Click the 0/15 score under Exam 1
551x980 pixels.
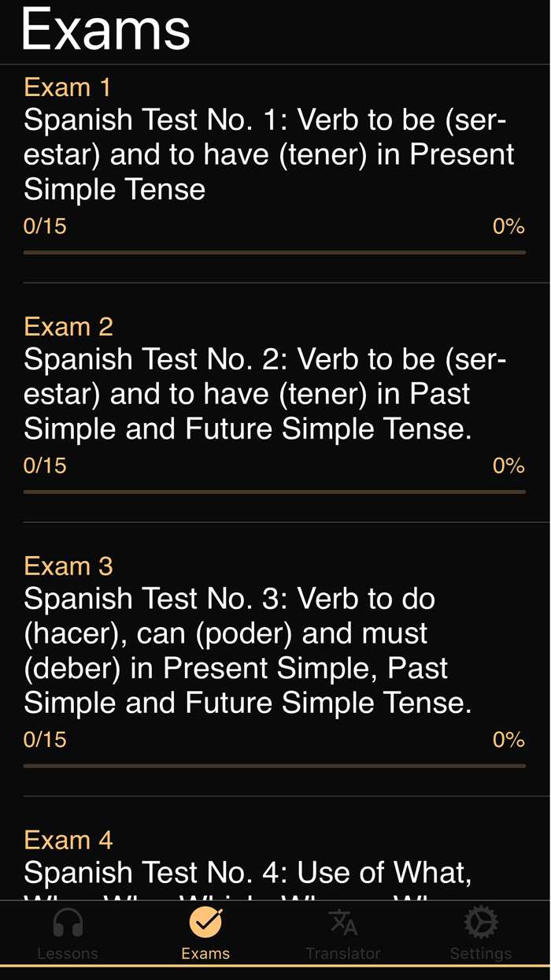tap(44, 226)
